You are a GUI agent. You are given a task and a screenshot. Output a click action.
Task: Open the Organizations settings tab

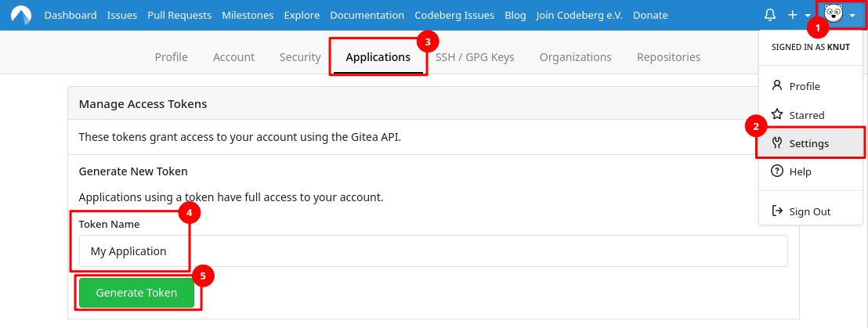click(575, 57)
